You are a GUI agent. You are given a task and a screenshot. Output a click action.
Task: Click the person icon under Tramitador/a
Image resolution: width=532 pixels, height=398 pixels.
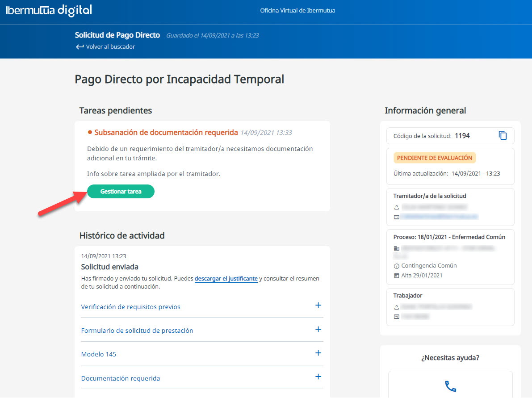tap(396, 207)
